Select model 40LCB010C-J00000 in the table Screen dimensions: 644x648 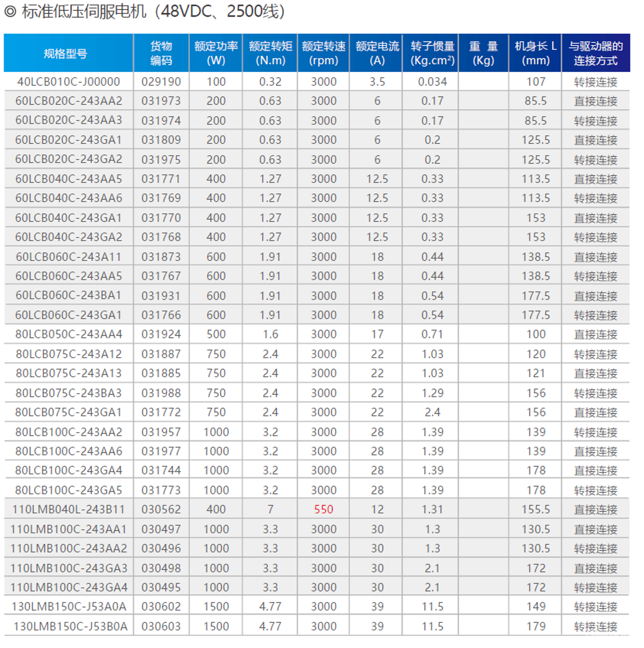(68, 82)
